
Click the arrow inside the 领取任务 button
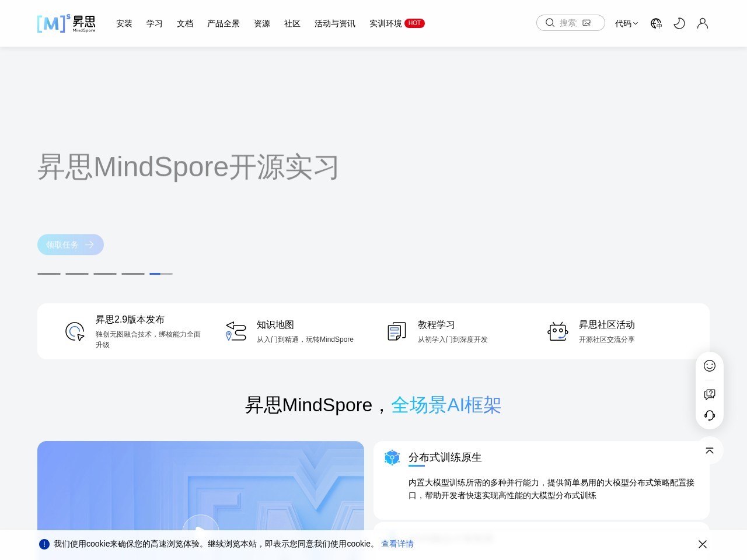(89, 244)
